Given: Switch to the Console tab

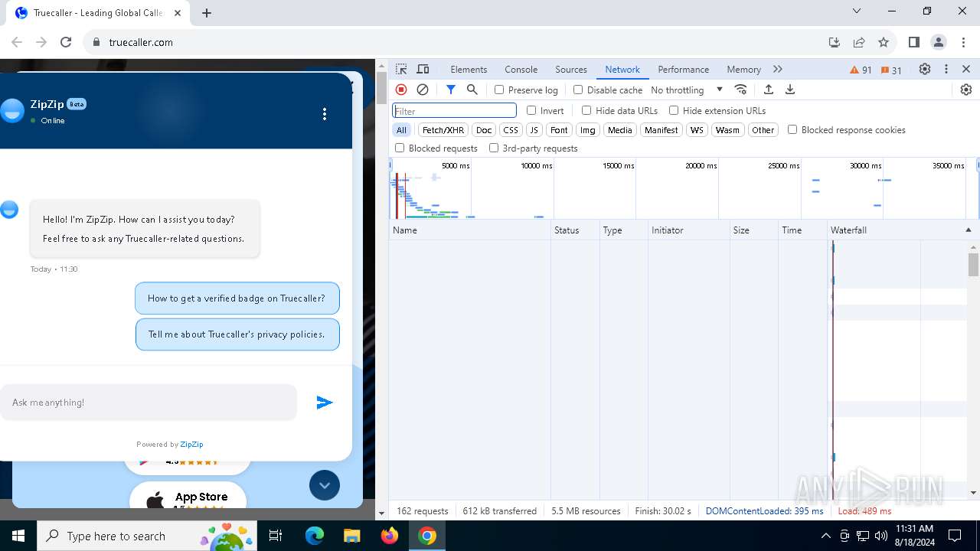Looking at the screenshot, I should [521, 69].
